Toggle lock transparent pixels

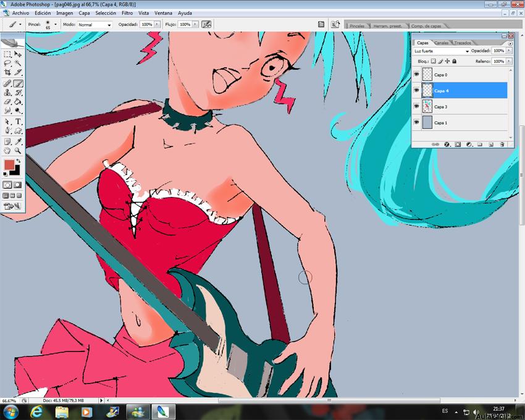(433, 61)
